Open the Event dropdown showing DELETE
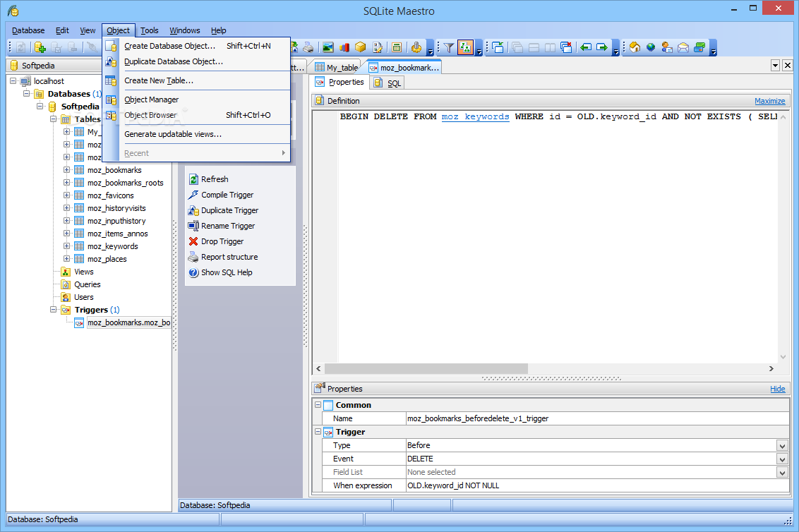The height and width of the screenshot is (532, 799). click(x=782, y=459)
